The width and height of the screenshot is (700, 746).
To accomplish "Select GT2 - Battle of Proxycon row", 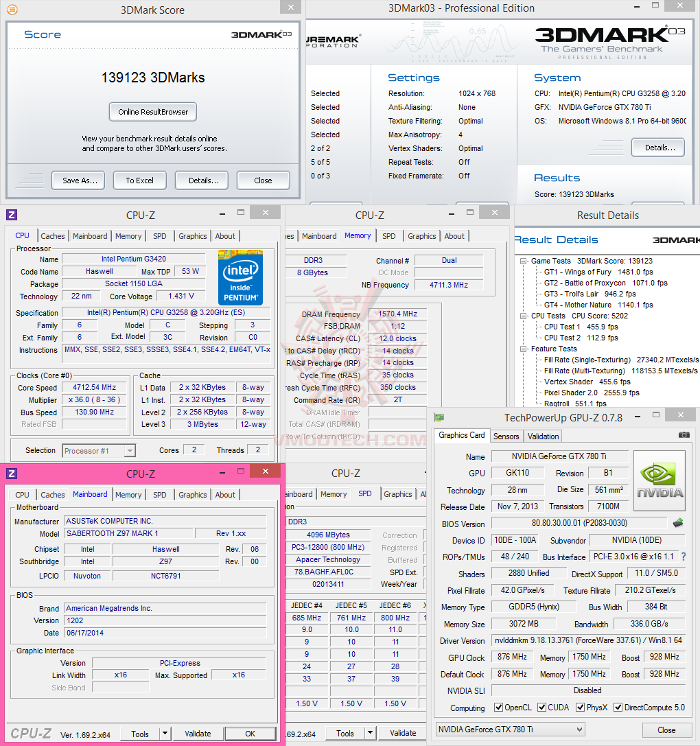I will [606, 283].
